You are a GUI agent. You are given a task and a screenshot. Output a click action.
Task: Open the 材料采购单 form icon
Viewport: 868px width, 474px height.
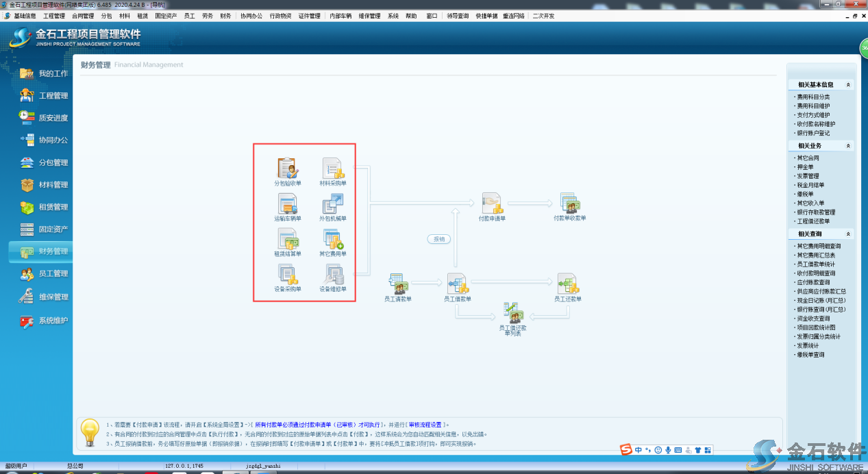click(x=333, y=169)
